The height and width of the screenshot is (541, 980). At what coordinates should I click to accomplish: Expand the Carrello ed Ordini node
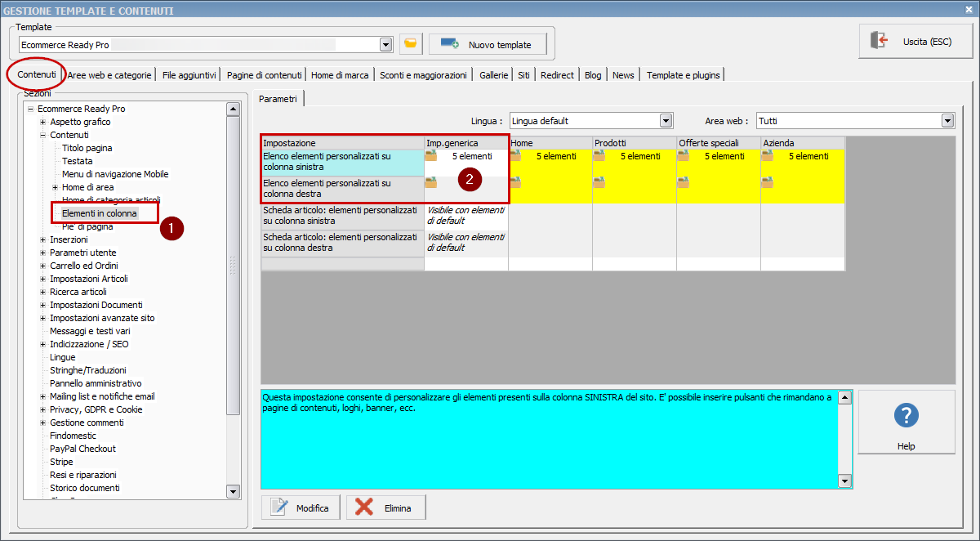[43, 266]
